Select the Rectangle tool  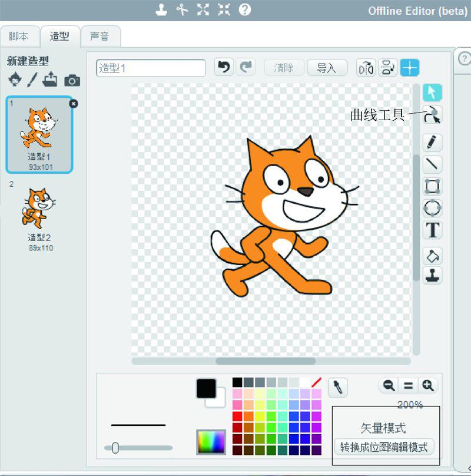point(433,186)
